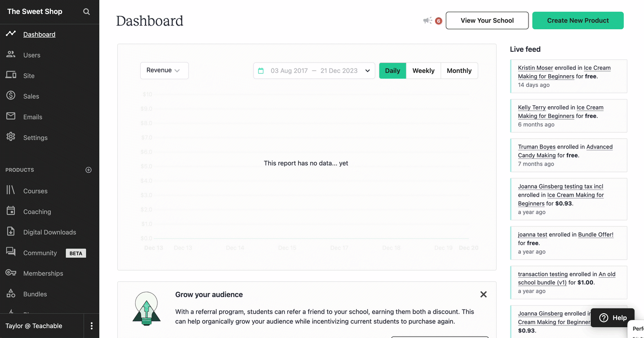Open the Revenue metric dropdown

click(164, 70)
